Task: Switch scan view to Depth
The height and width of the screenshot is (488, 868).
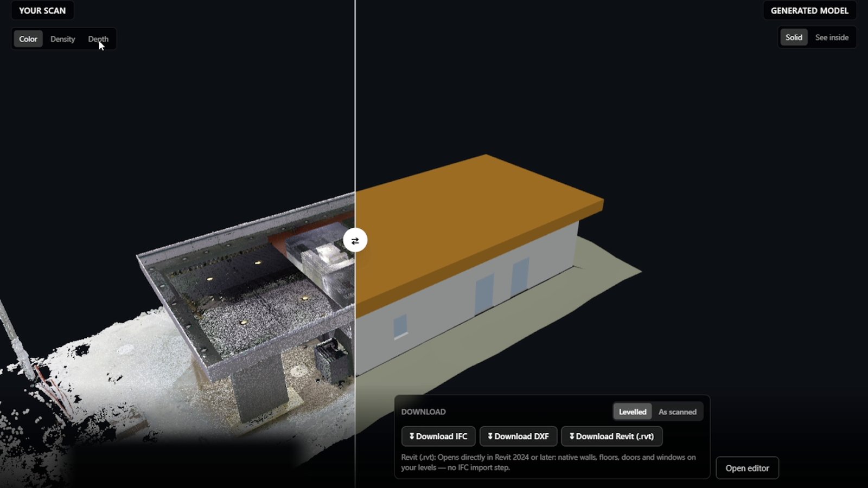Action: click(x=98, y=39)
